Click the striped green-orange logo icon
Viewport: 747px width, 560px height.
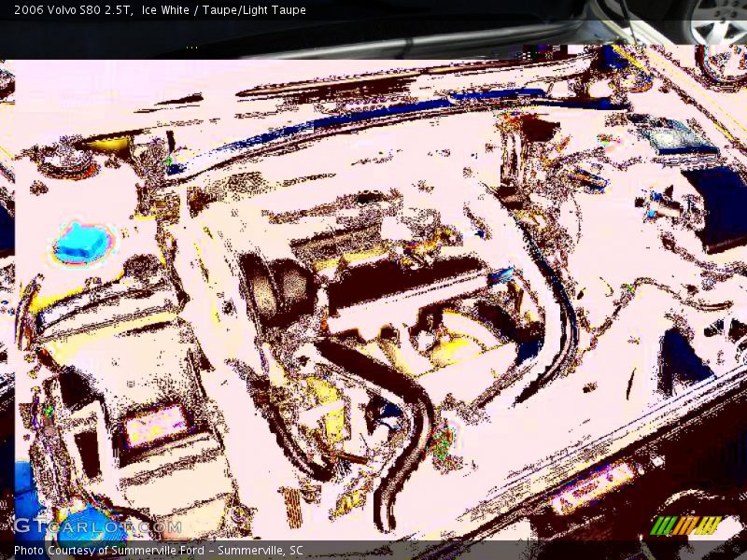pyautogui.click(x=685, y=525)
